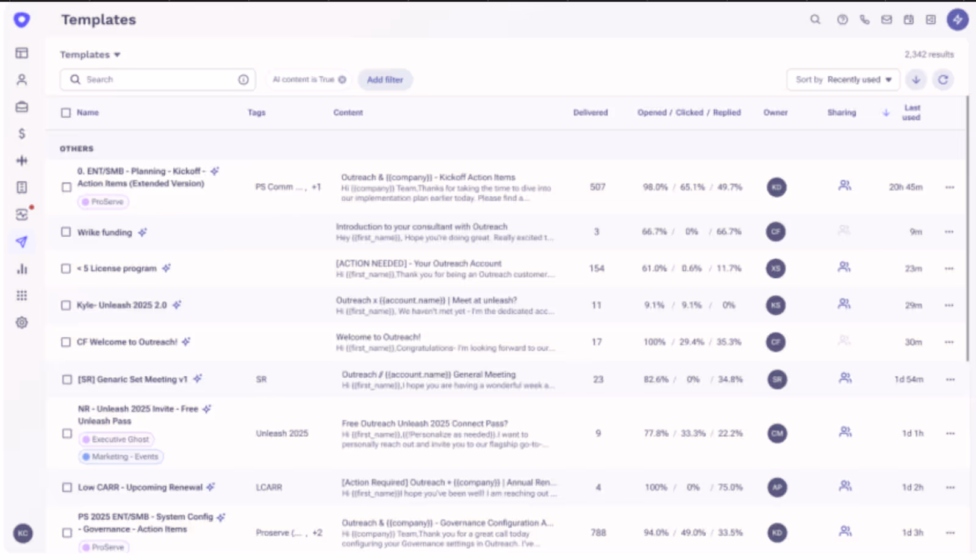976x560 pixels.
Task: Open the CF Welcome to Outreach! template
Action: 127,342
